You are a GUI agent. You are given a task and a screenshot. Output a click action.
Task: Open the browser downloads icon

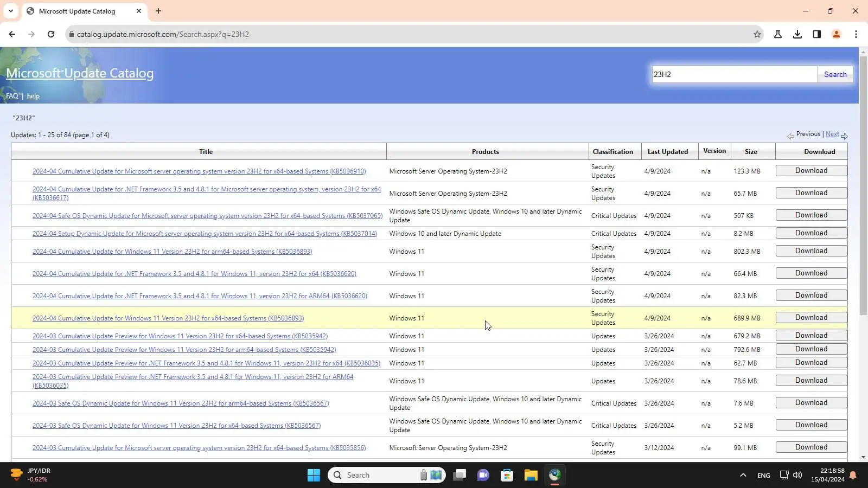(x=797, y=34)
